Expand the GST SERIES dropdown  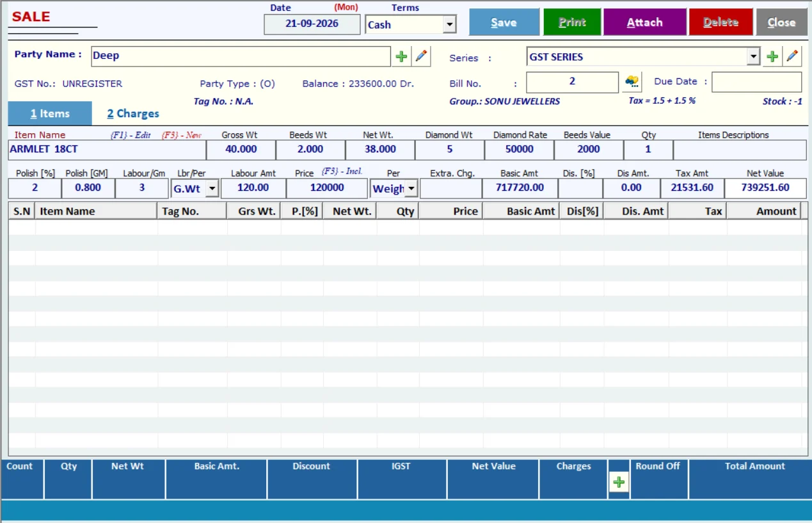[753, 56]
